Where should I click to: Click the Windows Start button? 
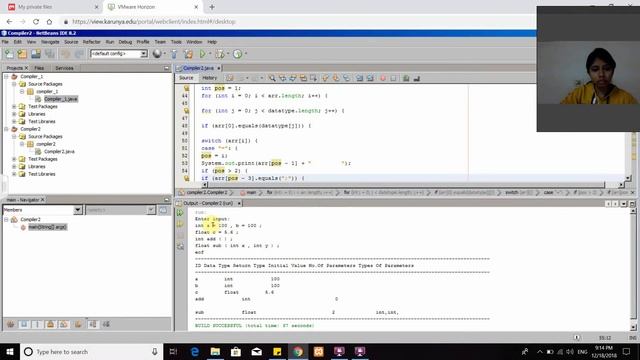click(10, 351)
